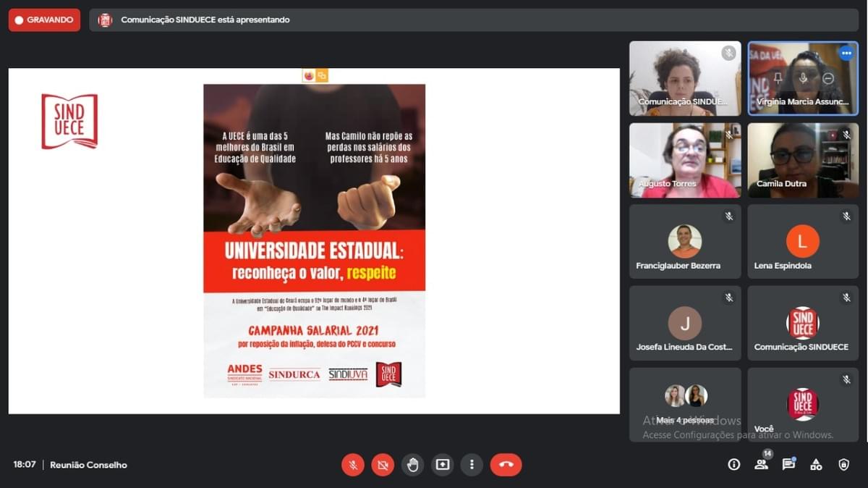The width and height of the screenshot is (868, 488).
Task: Open the activities shapes icon
Action: pos(816,465)
